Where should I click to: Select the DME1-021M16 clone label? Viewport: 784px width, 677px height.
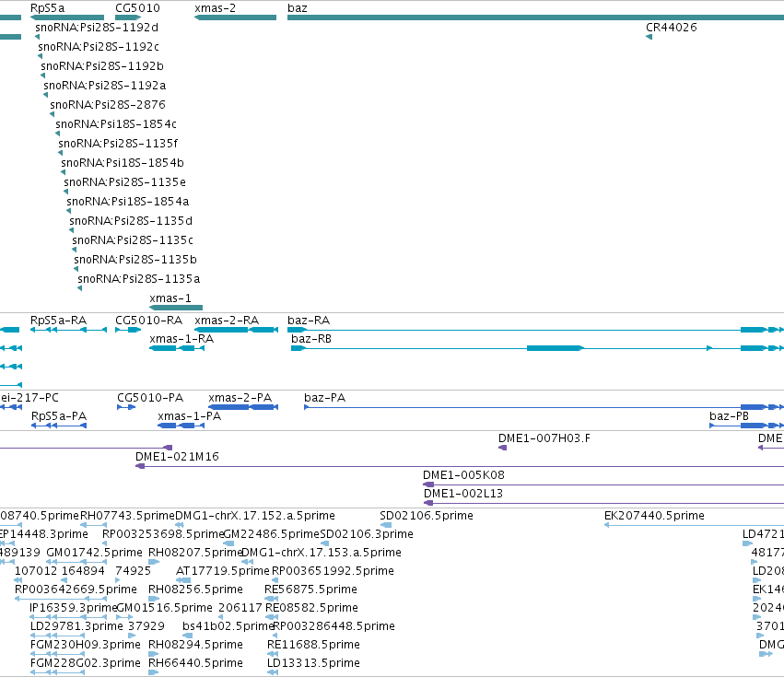[177, 457]
